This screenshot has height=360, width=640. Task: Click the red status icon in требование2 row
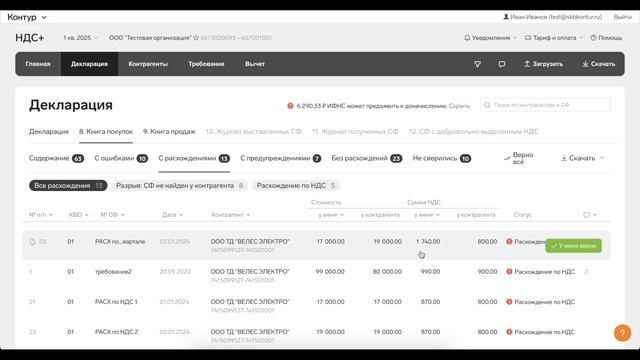tap(509, 271)
